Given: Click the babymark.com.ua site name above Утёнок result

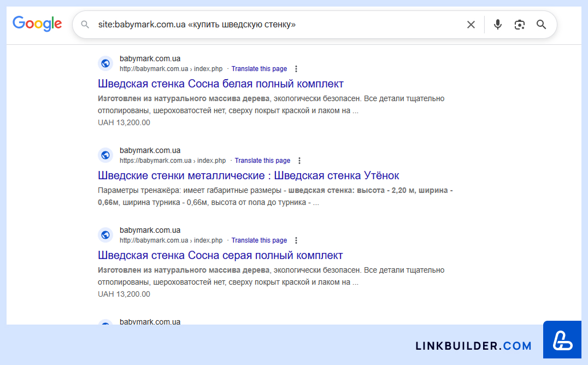Looking at the screenshot, I should [150, 150].
